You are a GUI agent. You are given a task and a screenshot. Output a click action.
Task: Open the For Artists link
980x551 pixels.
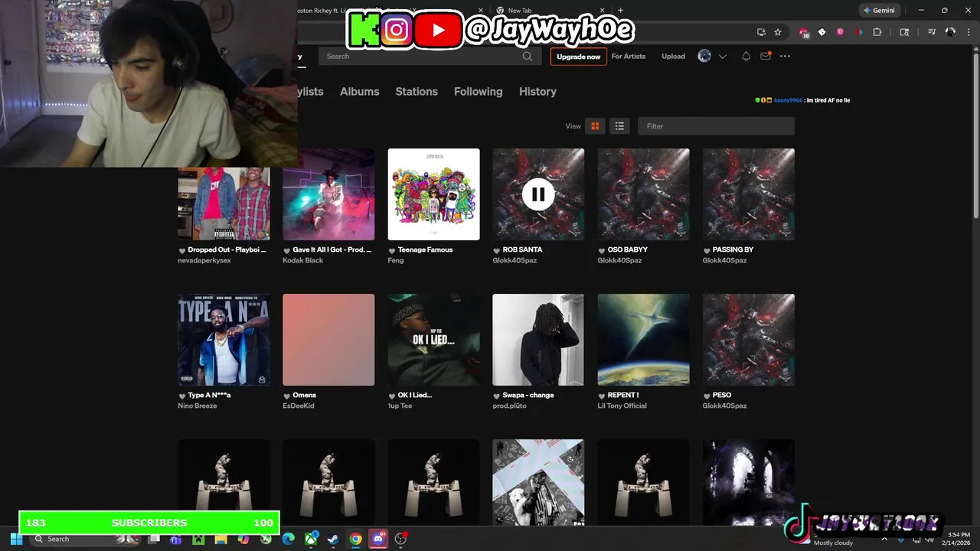coord(629,57)
